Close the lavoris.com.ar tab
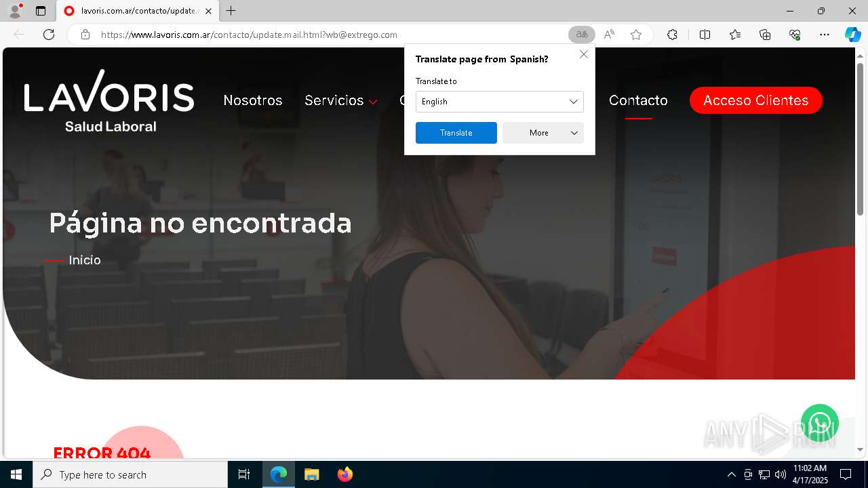868x488 pixels. tap(208, 11)
